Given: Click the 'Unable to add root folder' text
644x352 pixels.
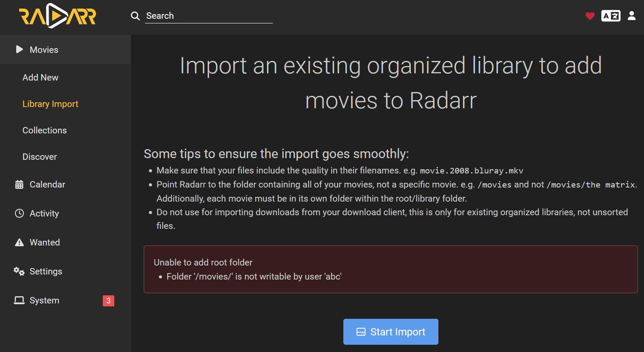Looking at the screenshot, I should (203, 263).
